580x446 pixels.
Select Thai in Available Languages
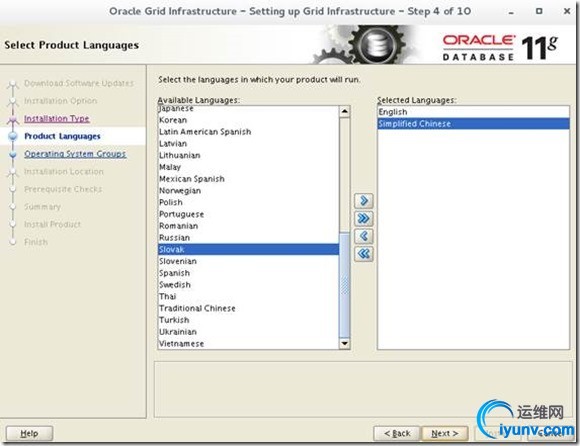(248, 297)
